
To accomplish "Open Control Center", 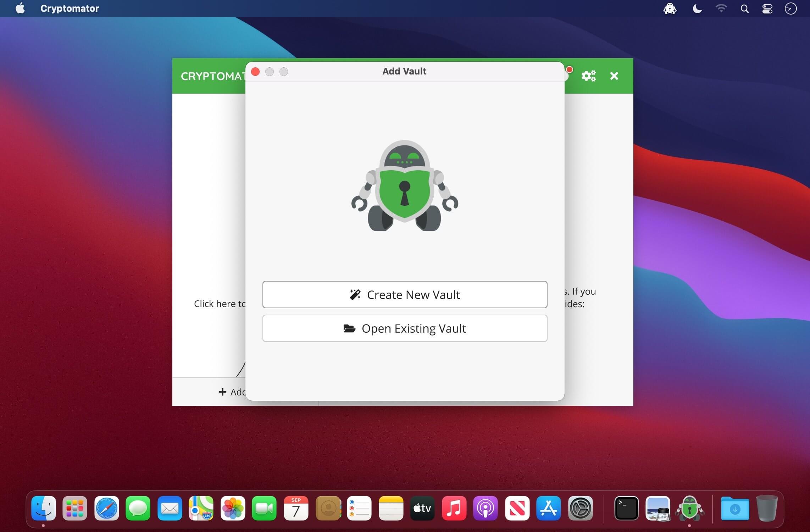I will [767, 9].
